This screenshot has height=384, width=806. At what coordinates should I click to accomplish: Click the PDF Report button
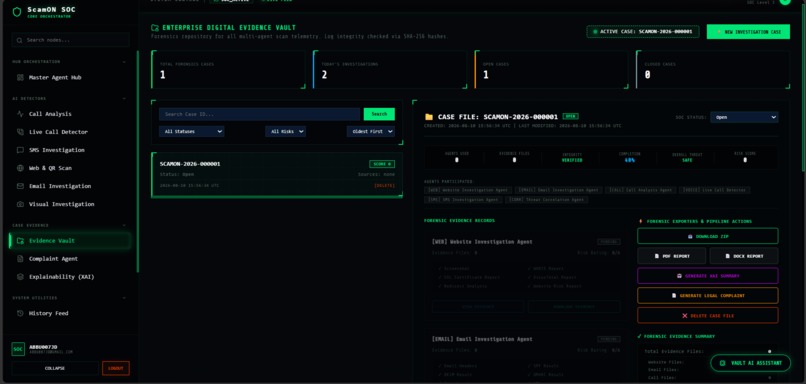click(x=672, y=256)
